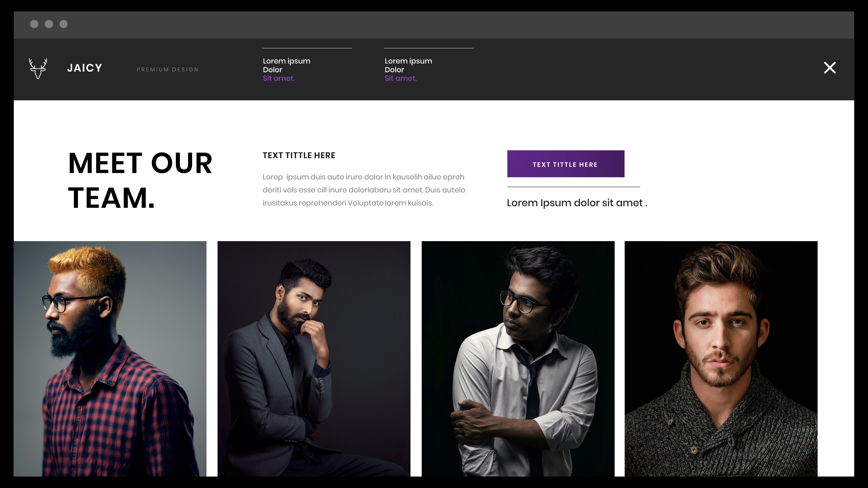Viewport: 868px width, 488px height.
Task: Click the second purple Sit amet. link
Action: [x=401, y=78]
